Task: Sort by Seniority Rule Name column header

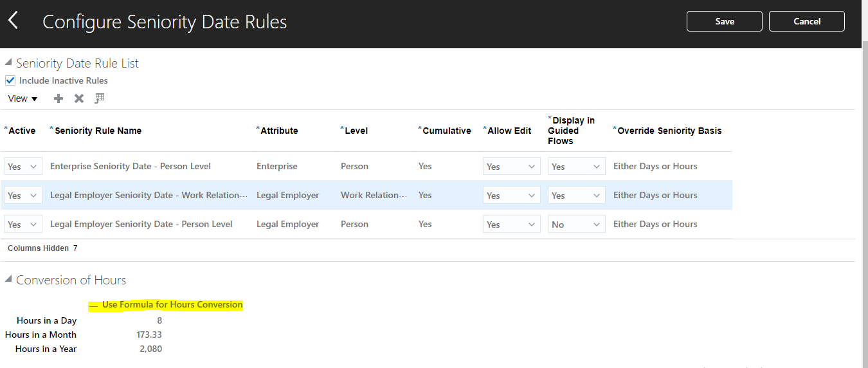Action: (98, 131)
